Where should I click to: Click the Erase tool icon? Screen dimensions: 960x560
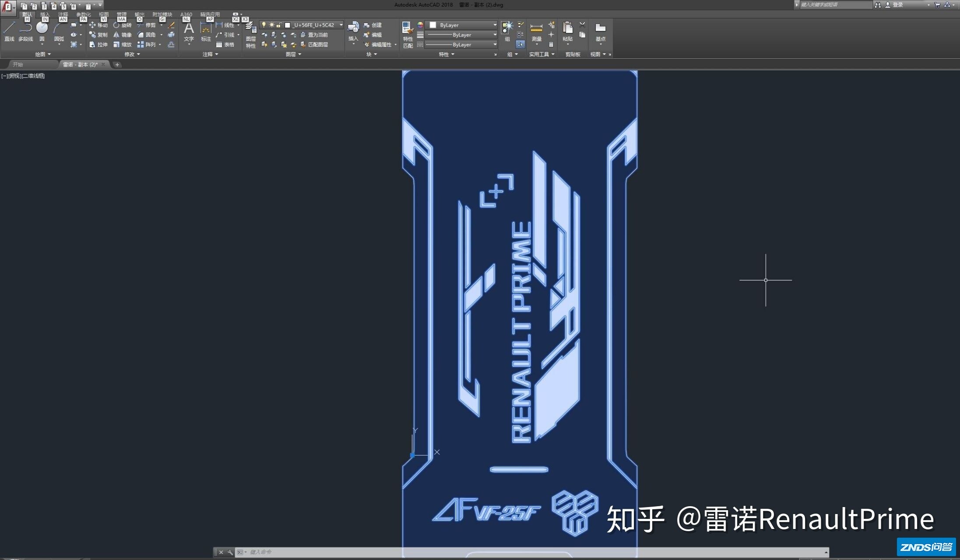pos(171,25)
